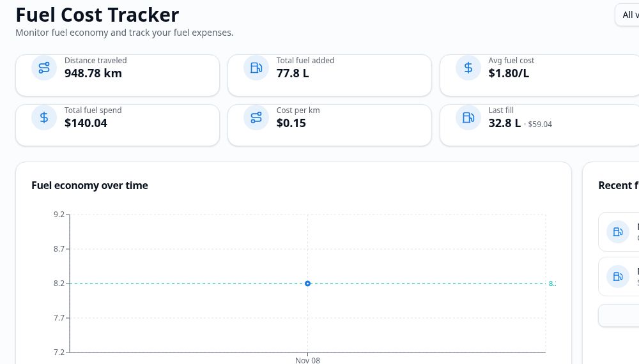Image resolution: width=639 pixels, height=364 pixels.
Task: Click the Monitor fuel economy subtitle
Action: [x=125, y=33]
